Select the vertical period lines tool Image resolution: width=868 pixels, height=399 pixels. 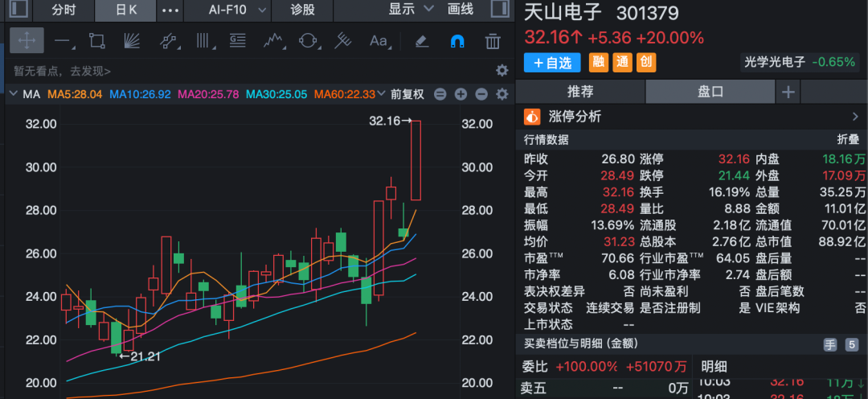click(x=203, y=40)
